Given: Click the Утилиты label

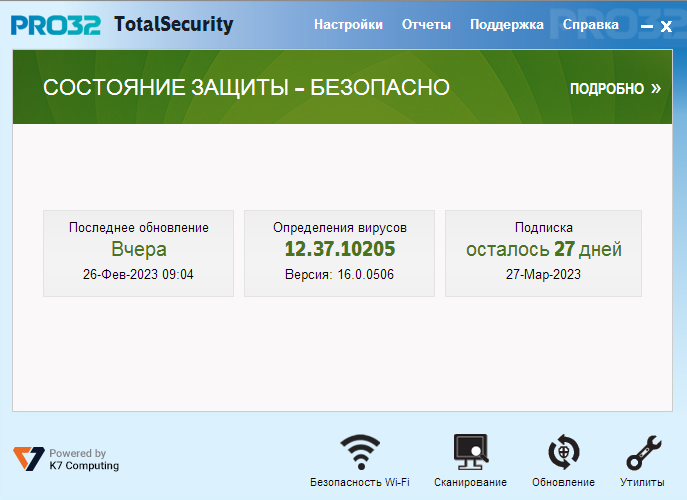Looking at the screenshot, I should pos(642,482).
